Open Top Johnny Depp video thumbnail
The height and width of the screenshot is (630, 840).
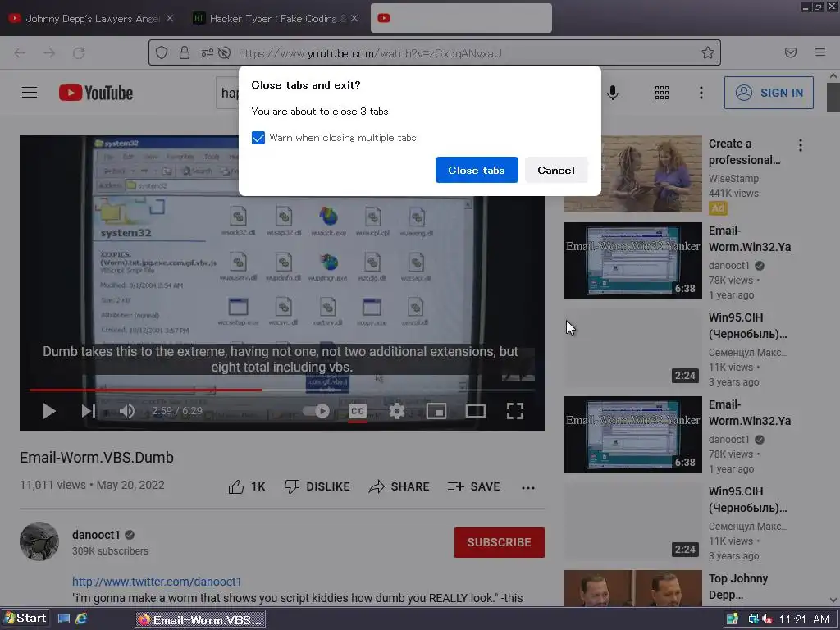(632, 588)
